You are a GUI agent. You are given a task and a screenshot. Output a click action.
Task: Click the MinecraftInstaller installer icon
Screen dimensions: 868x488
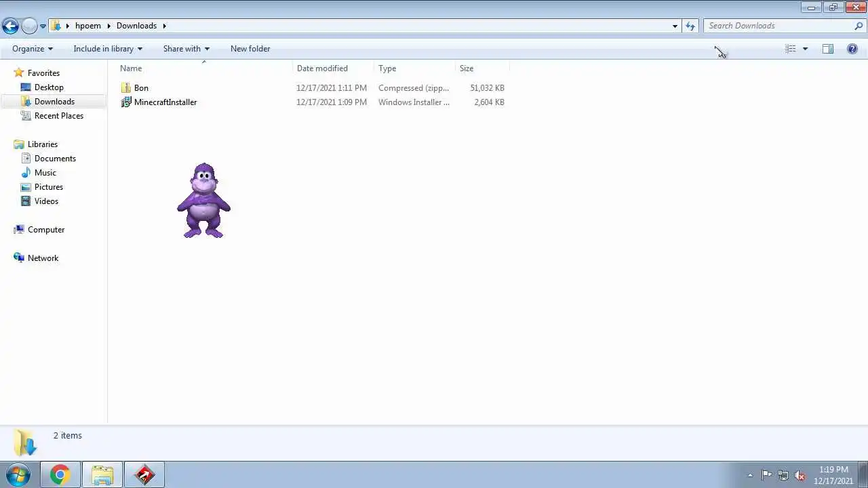pyautogui.click(x=126, y=102)
